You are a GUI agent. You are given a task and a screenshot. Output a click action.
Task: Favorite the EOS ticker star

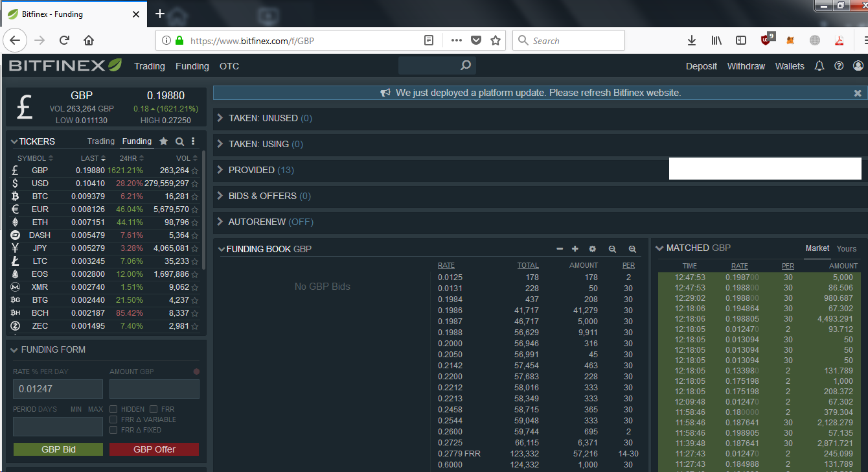195,274
